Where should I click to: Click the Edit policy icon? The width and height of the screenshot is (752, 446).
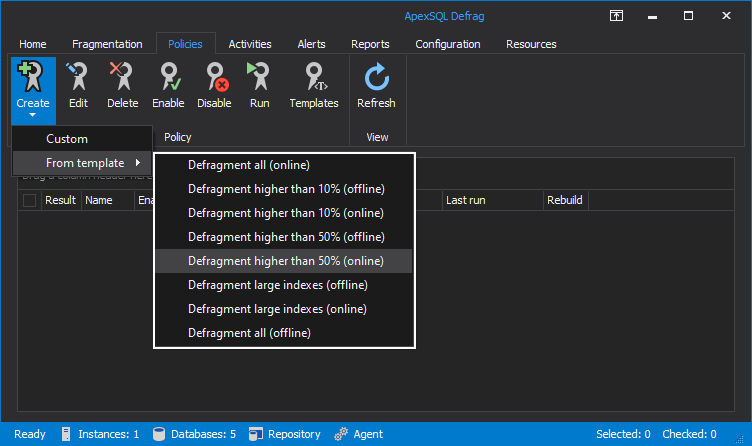78,77
